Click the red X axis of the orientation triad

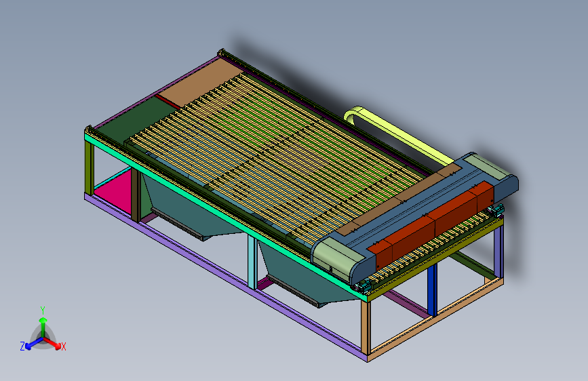(54, 343)
